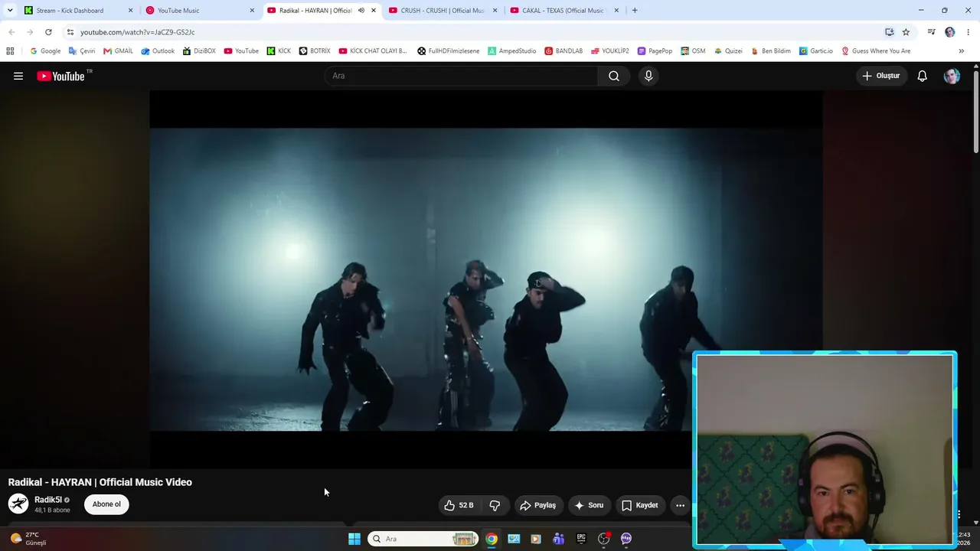Go back to the previous page
Image resolution: width=980 pixels, height=551 pixels.
[11, 32]
